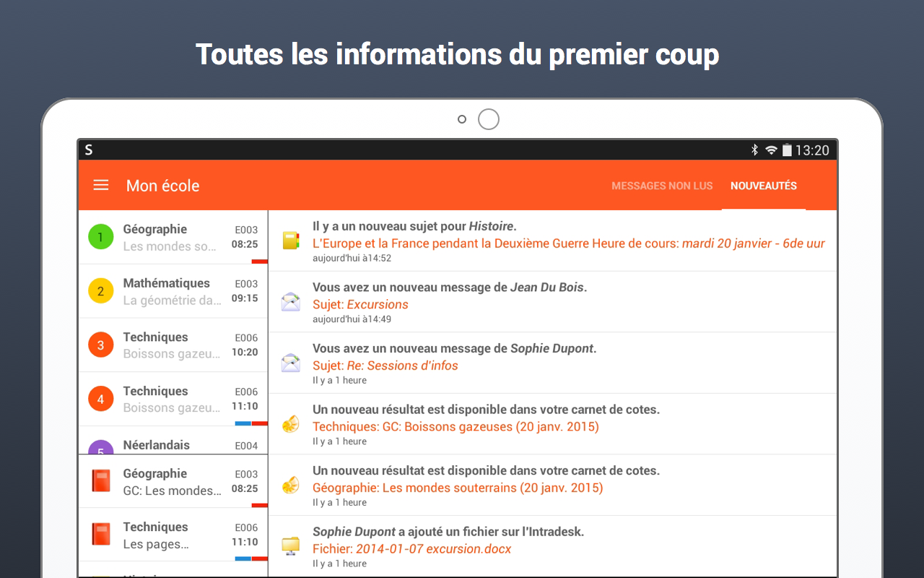Screen dimensions: 924x578
Task: Click the folder icon on the Intradesk file notification
Action: coord(290,544)
